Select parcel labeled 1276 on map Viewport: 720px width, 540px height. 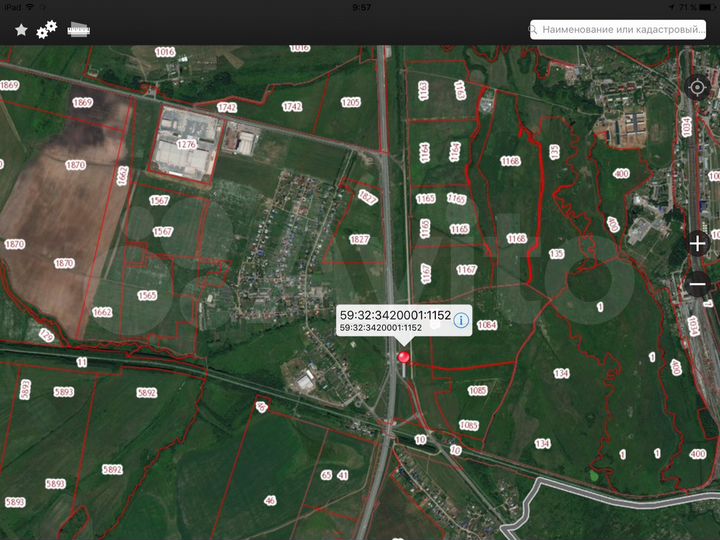pyautogui.click(x=187, y=145)
